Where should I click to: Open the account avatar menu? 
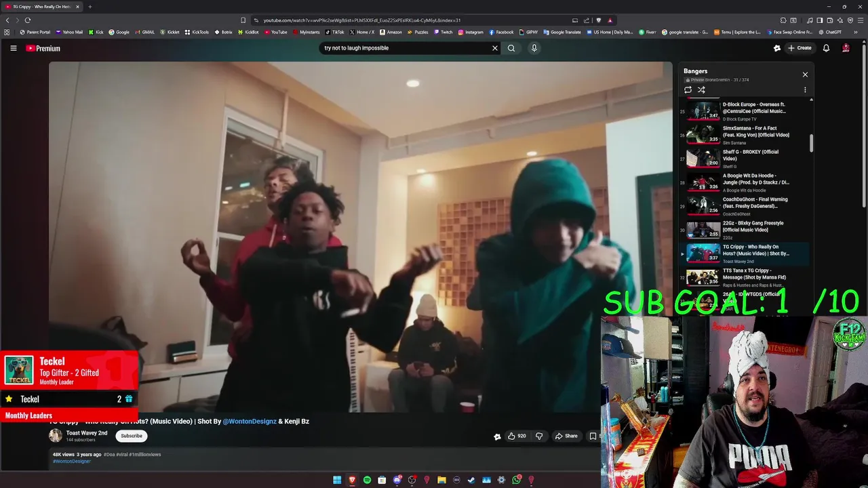click(x=846, y=48)
